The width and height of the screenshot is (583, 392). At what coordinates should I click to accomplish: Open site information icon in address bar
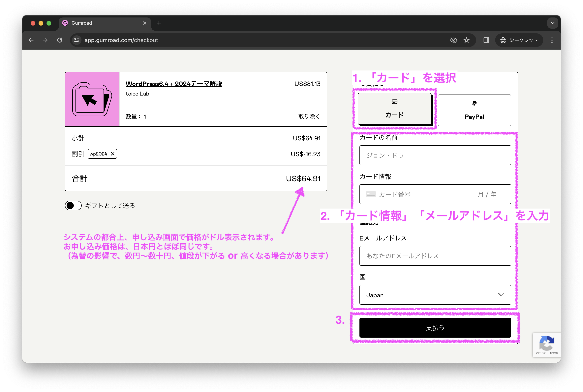[x=77, y=40]
